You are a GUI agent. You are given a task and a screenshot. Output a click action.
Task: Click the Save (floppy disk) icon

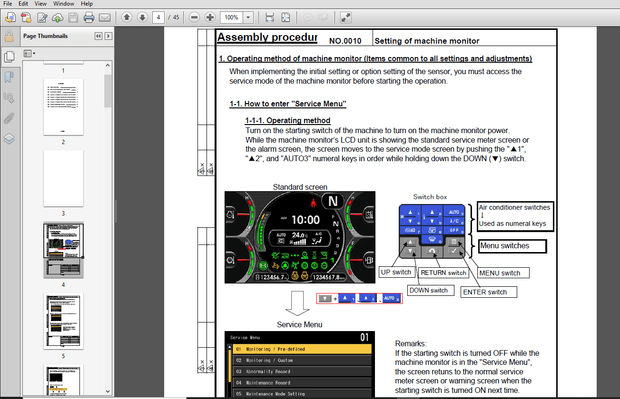tap(73, 17)
